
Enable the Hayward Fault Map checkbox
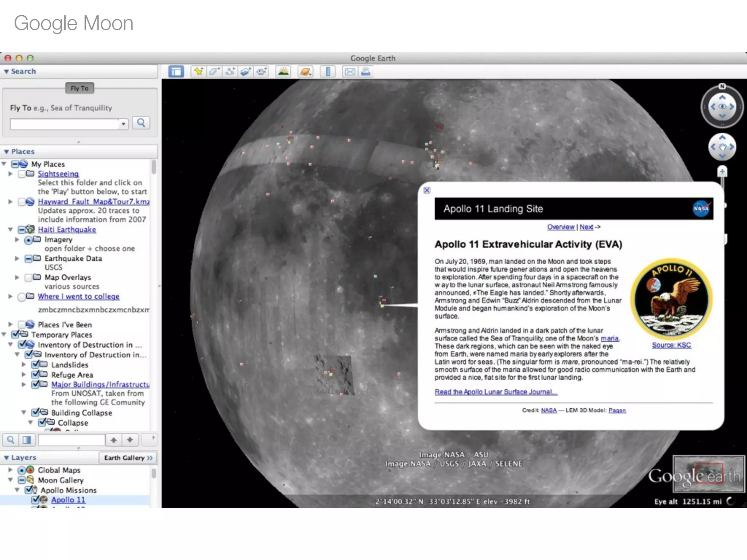click(x=22, y=202)
